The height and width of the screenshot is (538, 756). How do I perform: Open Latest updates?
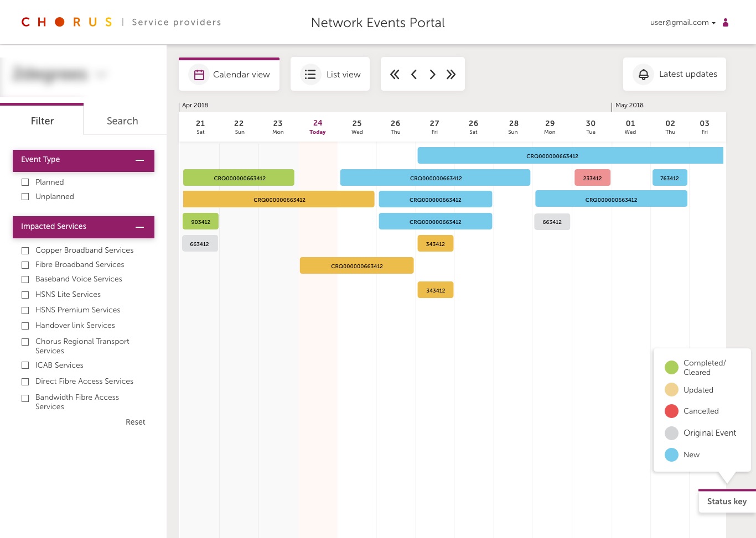[x=675, y=74]
